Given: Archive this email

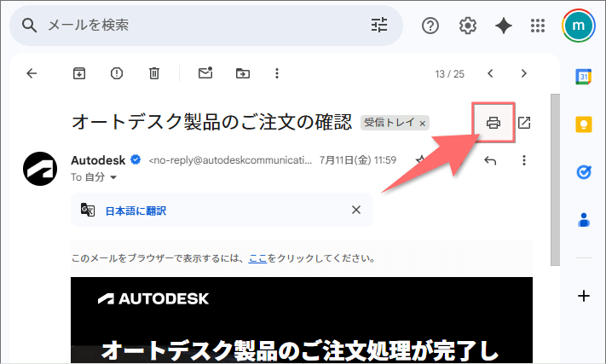Looking at the screenshot, I should click(x=79, y=73).
